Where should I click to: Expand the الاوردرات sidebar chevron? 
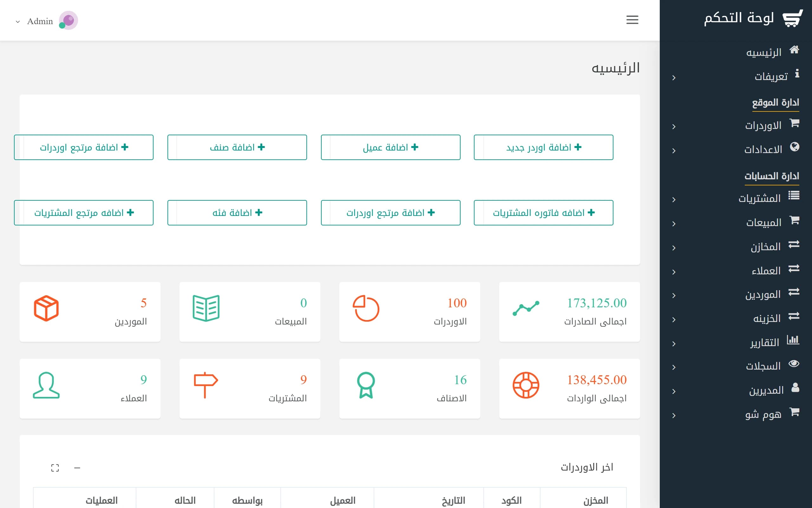pos(674,127)
